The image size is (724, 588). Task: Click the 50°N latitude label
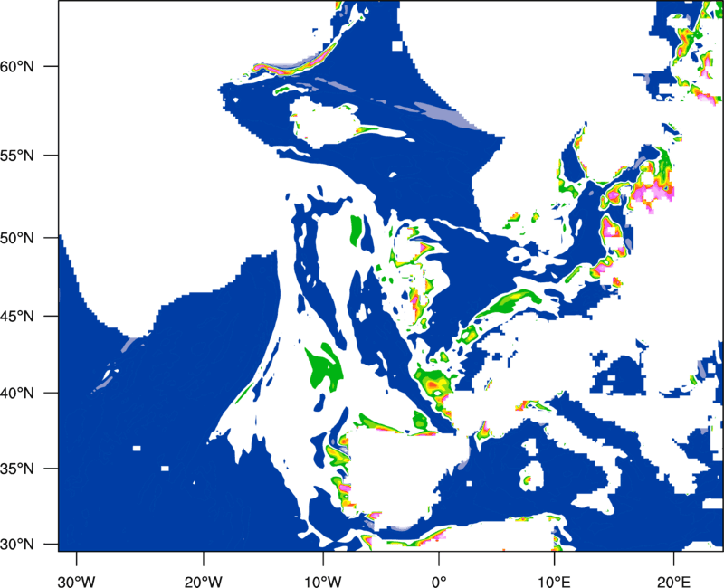tap(17, 238)
